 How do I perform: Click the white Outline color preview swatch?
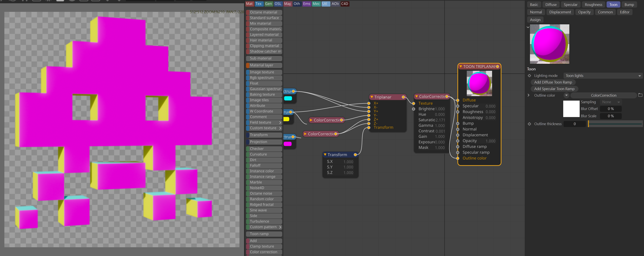pos(571,109)
